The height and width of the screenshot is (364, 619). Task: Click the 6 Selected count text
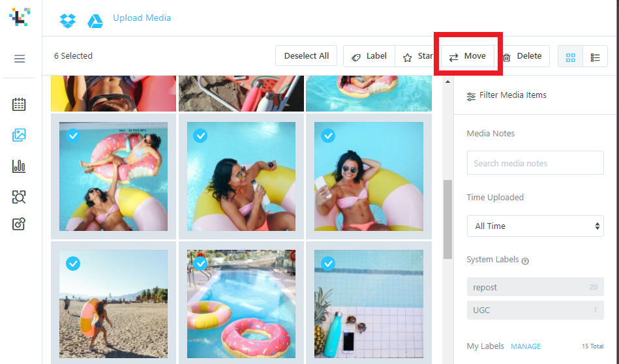[73, 55]
